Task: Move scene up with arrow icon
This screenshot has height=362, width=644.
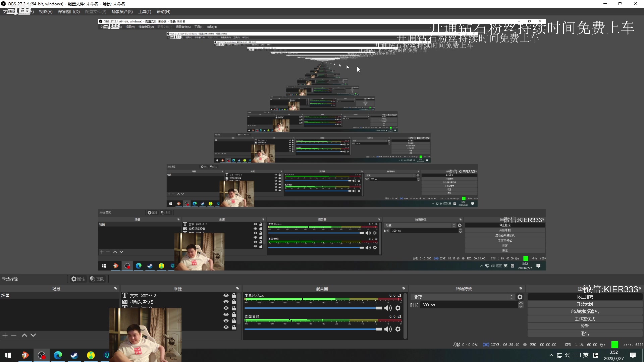Action: [x=24, y=335]
